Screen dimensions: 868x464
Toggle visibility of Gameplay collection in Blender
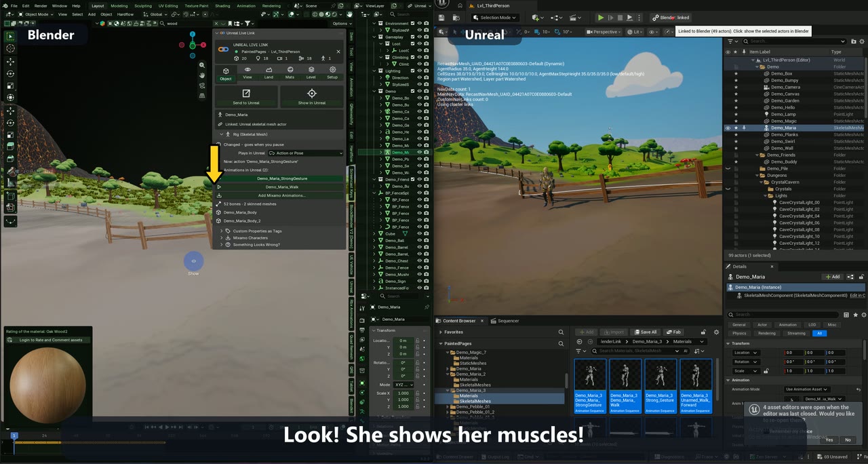419,37
